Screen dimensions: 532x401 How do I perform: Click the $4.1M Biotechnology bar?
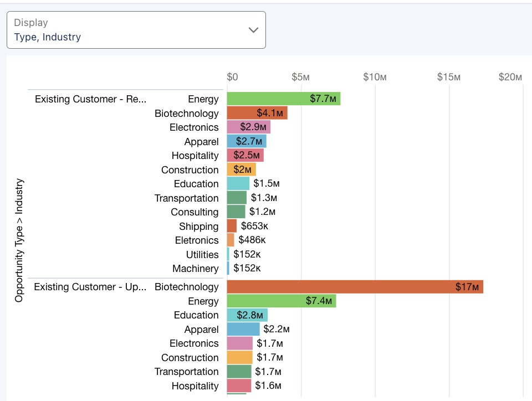[x=257, y=114]
